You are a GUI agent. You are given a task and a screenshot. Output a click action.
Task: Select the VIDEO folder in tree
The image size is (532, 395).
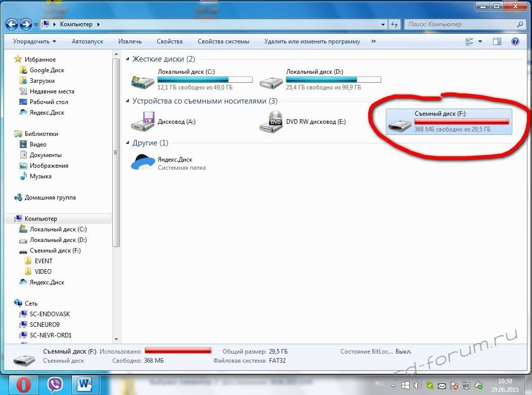(43, 272)
